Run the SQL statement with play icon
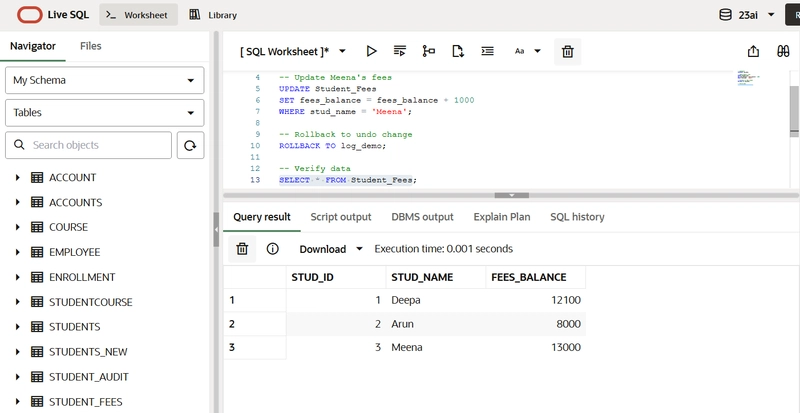 tap(371, 51)
